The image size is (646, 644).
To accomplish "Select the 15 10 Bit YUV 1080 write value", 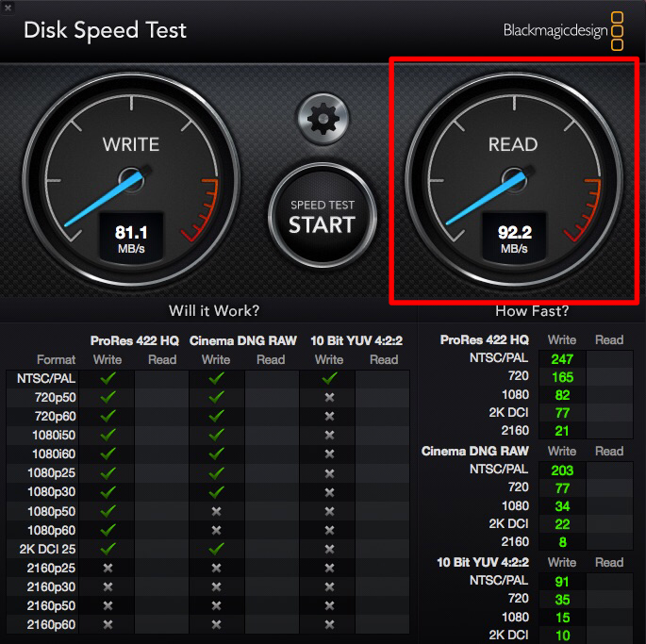I will click(562, 618).
